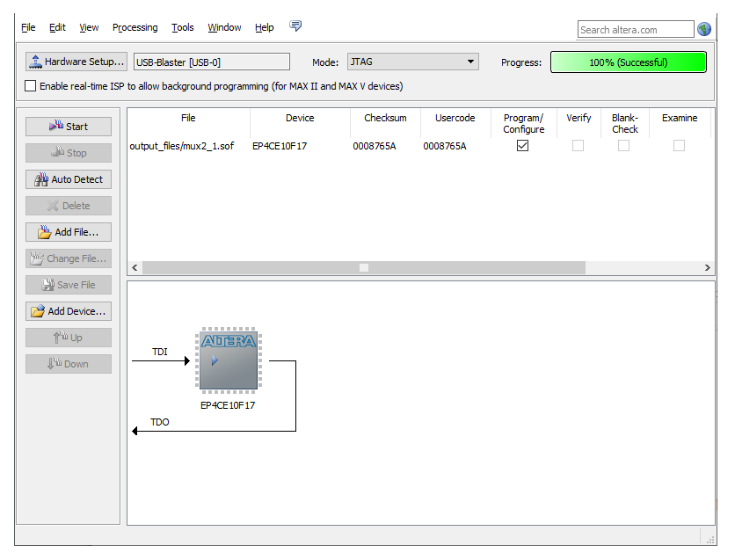Enable the real-time ISP checkbox
The image size is (735, 560).
click(x=31, y=86)
